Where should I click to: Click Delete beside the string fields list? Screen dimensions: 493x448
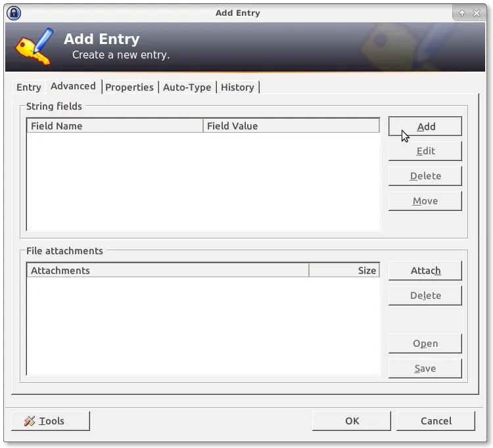(x=425, y=176)
